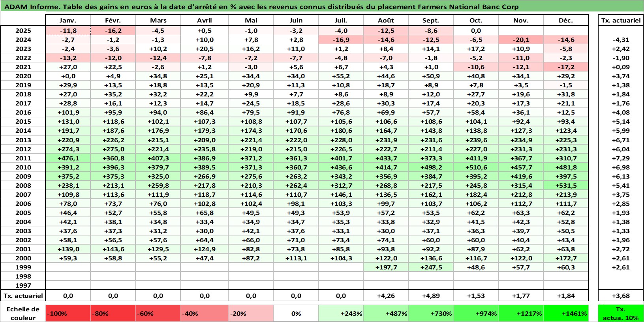Click the 1999 year row label
644x322 pixels.
point(23,267)
